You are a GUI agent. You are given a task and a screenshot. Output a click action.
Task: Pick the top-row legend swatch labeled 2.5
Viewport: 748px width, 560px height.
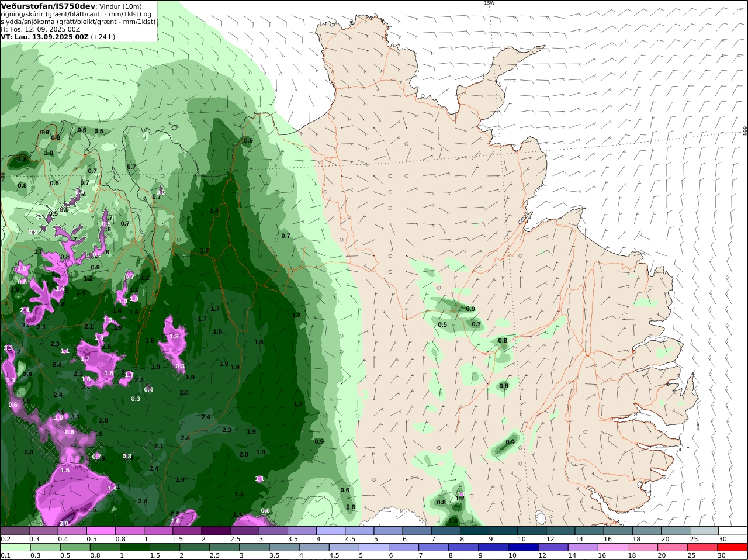click(x=244, y=531)
